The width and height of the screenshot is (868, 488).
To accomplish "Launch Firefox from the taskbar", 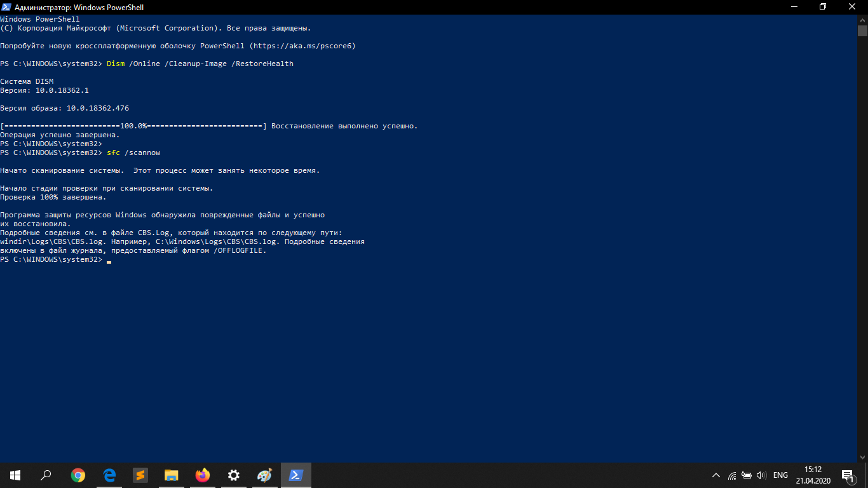I will tap(202, 475).
